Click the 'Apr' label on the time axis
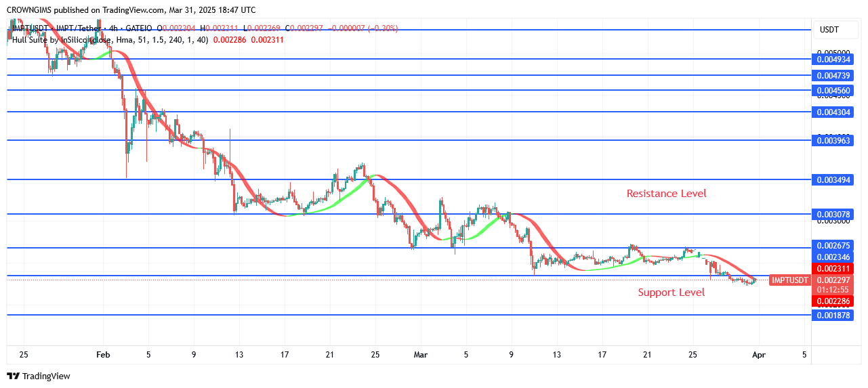This screenshot has width=868, height=388. click(760, 354)
